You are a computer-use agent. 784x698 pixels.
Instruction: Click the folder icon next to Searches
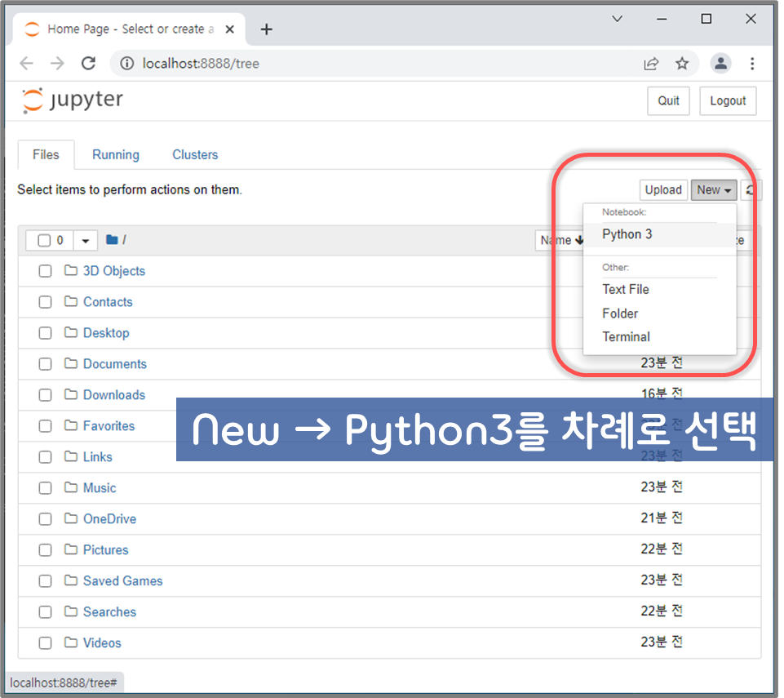click(71, 611)
